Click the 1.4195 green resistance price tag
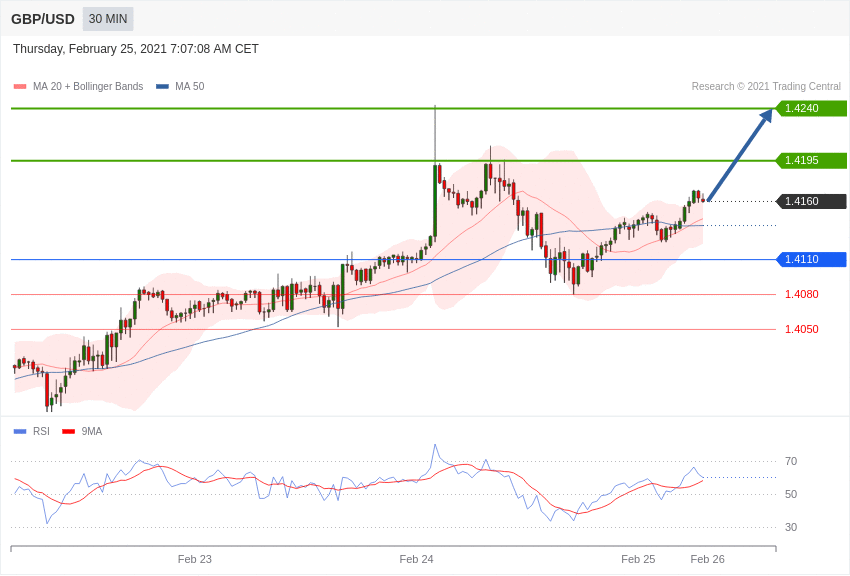 coord(812,160)
